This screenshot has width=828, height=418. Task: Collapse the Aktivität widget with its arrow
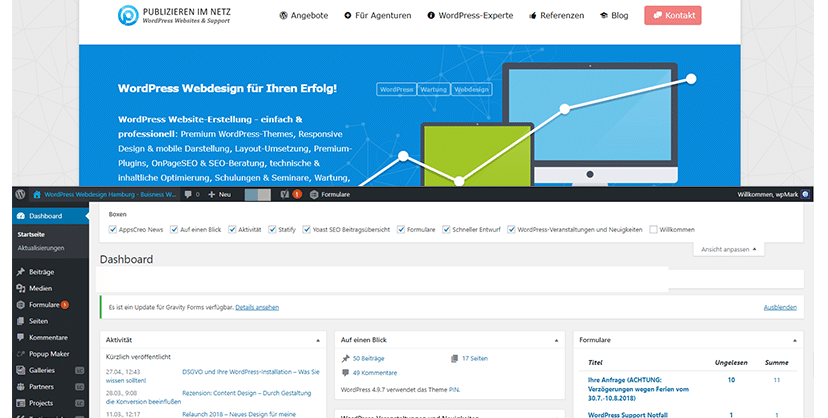click(318, 340)
